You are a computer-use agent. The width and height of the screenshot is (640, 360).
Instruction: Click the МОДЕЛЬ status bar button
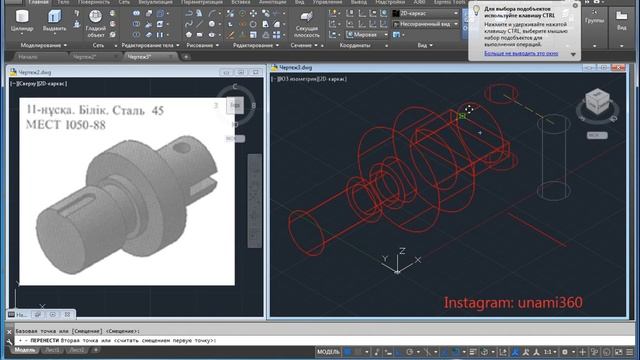click(x=328, y=352)
